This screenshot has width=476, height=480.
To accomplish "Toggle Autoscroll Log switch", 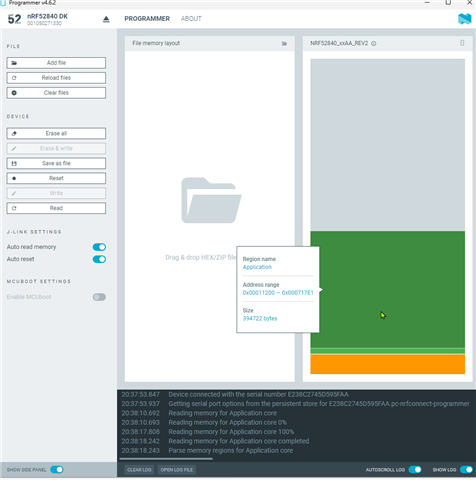I will point(415,470).
